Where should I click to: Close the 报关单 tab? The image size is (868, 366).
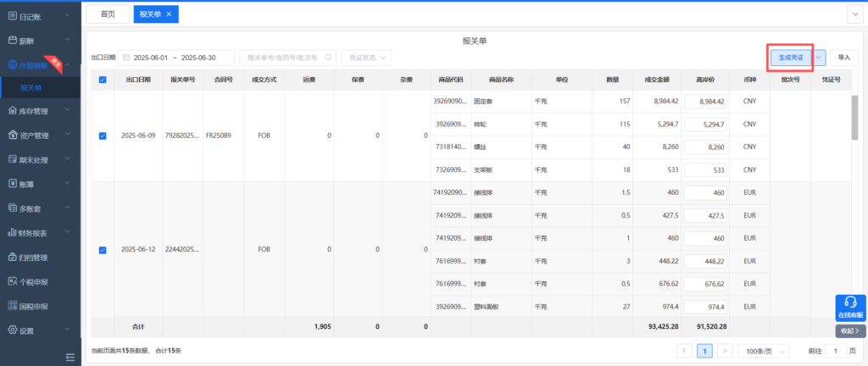(x=169, y=14)
